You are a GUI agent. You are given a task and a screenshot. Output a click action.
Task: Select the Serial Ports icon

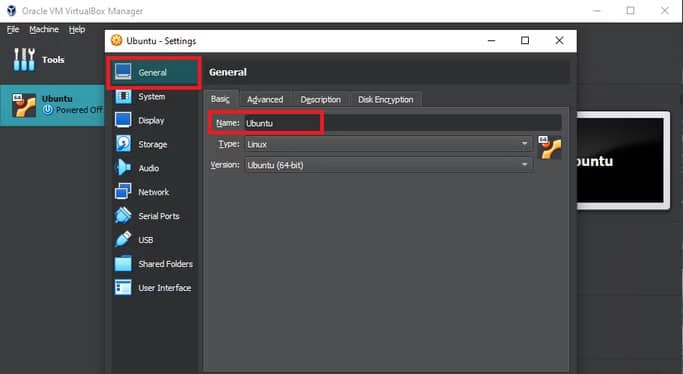point(123,216)
